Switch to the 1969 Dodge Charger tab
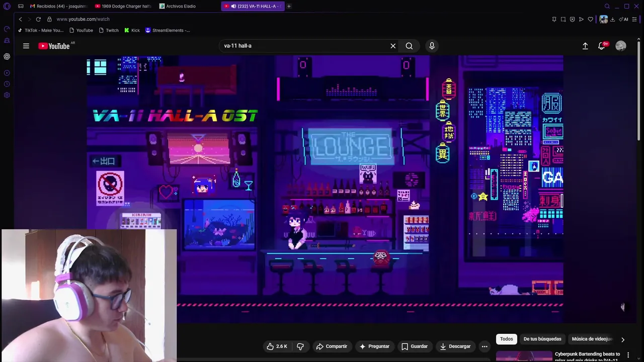The height and width of the screenshot is (362, 644). (x=123, y=6)
